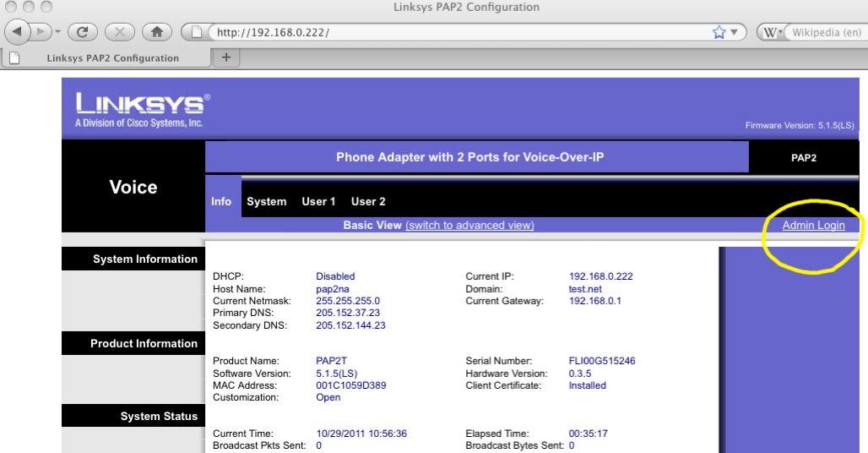Click Client Certificate value Installed
868x453 pixels.
coord(588,385)
